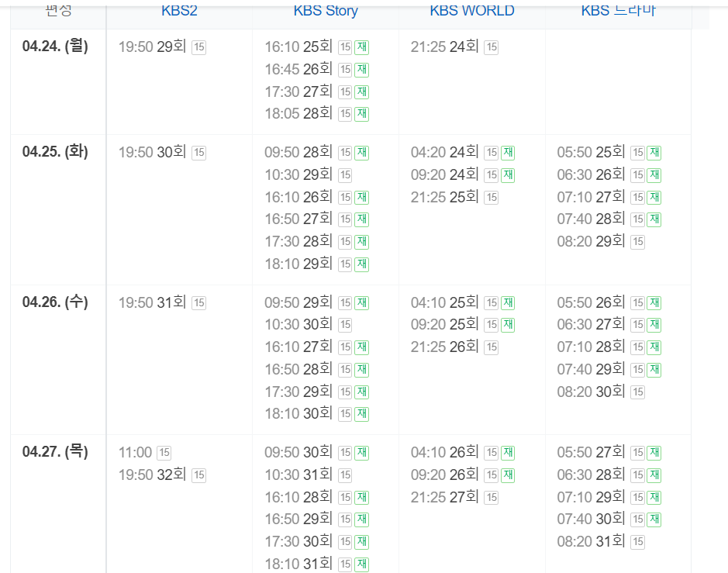728x573 pixels.
Task: Click the 재 rerun badge on 06:30 26회
Action: [654, 175]
